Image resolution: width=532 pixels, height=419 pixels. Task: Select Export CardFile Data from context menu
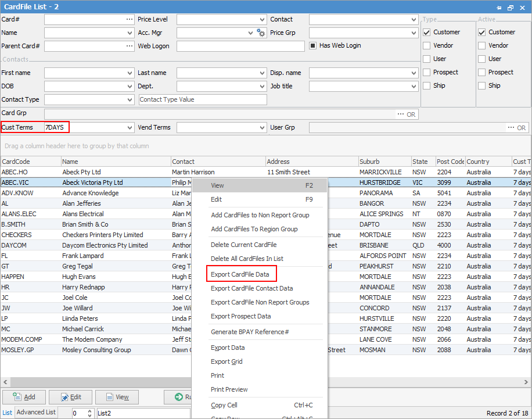click(x=241, y=274)
